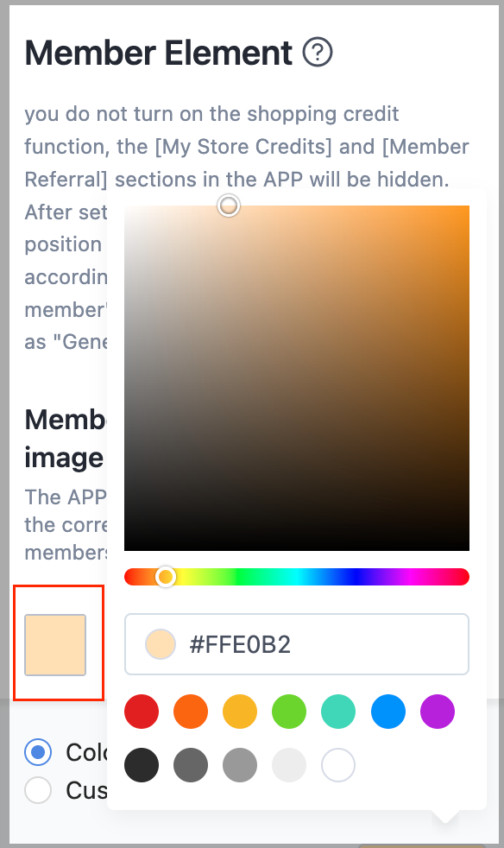Select the blue preset swatch
Screen dimensions: 504x848
click(x=388, y=712)
